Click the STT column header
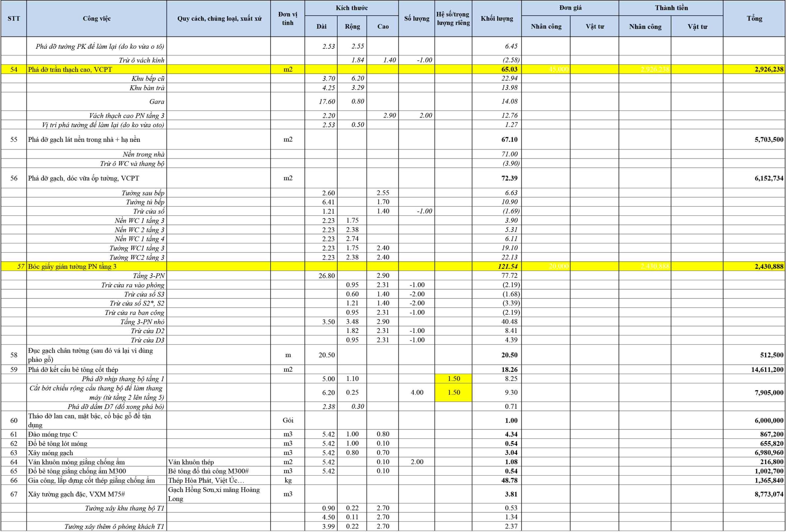This screenshot has height=532, width=786. pos(14,19)
